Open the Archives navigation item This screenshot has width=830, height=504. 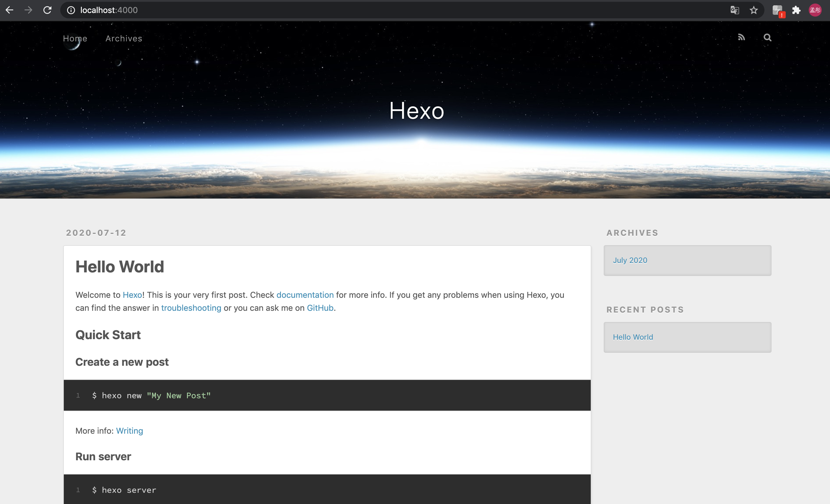124,38
